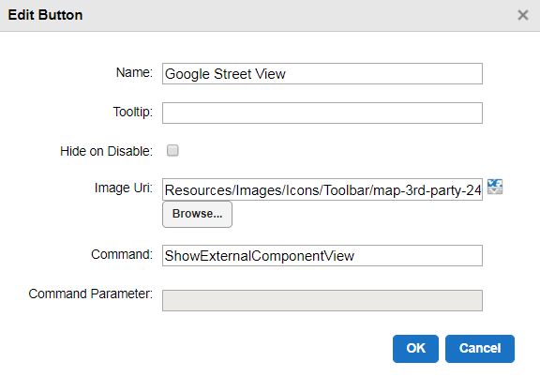Close the Edit Button dialog
540x392 pixels.
(523, 15)
